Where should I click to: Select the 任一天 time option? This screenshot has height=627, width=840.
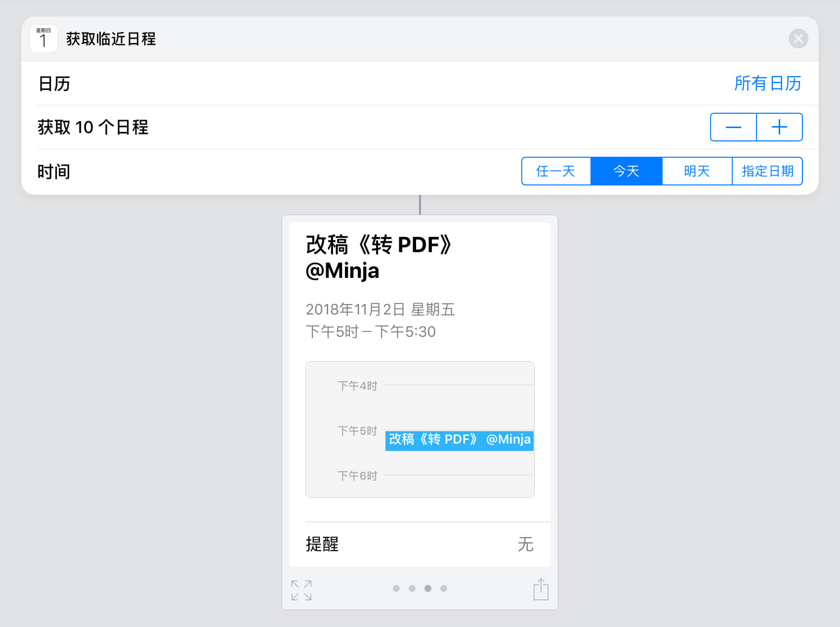pyautogui.click(x=556, y=171)
